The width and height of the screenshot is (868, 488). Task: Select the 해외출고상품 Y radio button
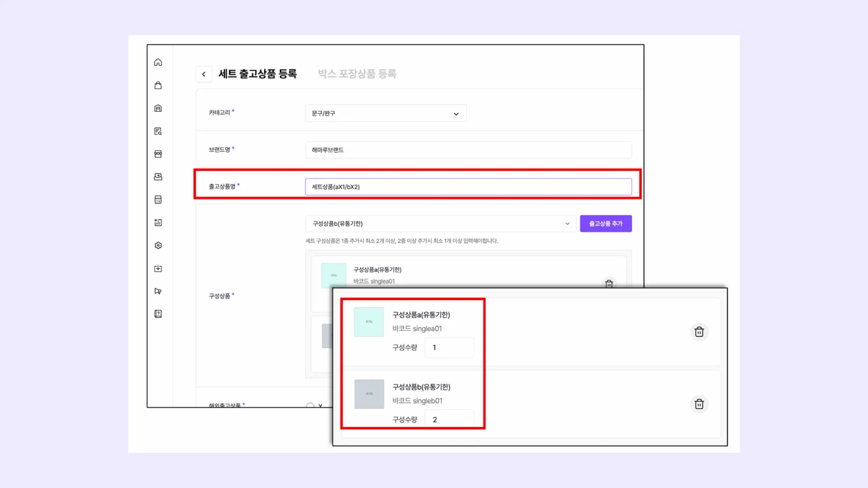310,405
